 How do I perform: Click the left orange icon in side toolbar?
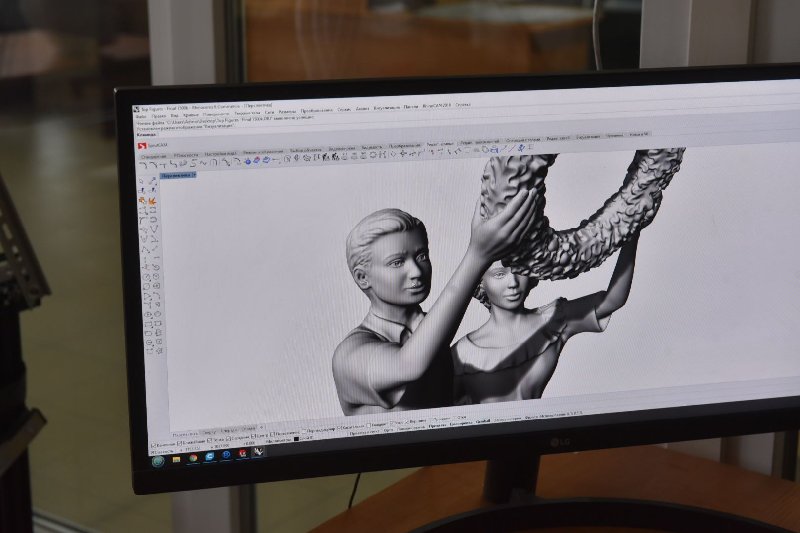tap(142, 201)
